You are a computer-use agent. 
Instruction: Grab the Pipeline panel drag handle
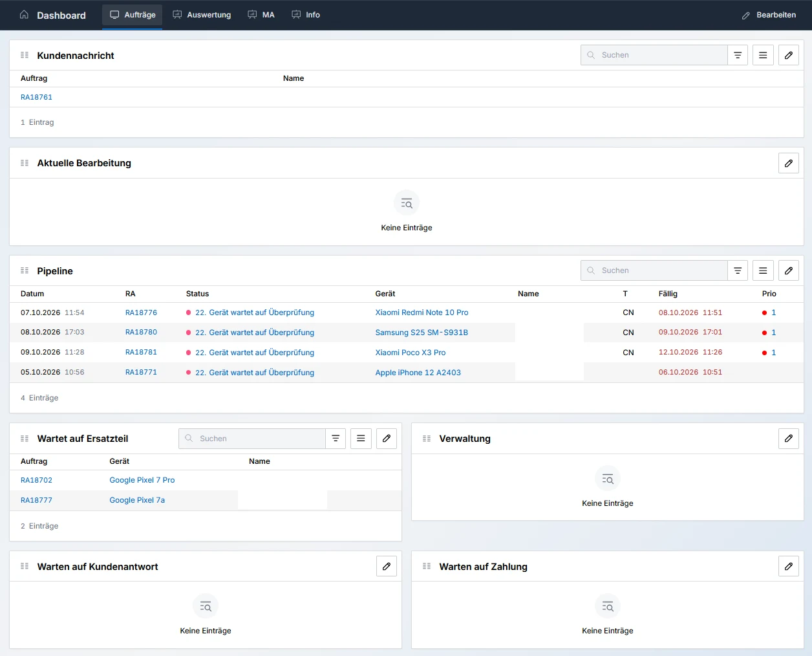pos(25,270)
